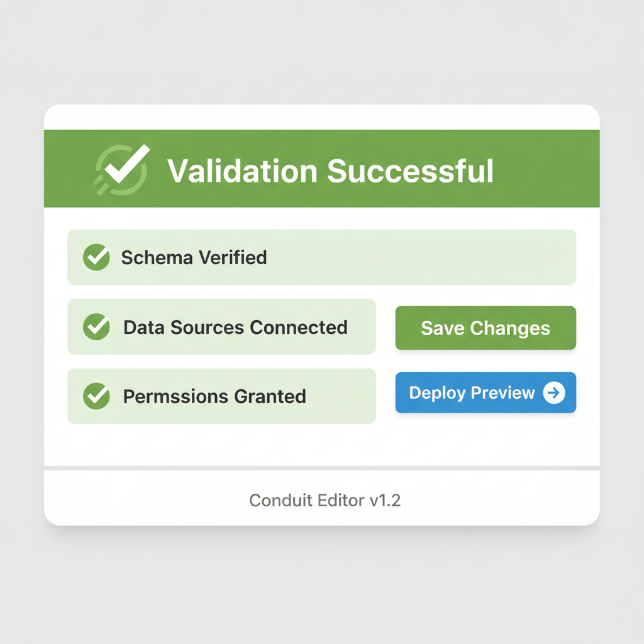Viewport: 644px width, 644px height.
Task: Click the checkmark icon beside Permssions Granted
Action: click(x=96, y=396)
